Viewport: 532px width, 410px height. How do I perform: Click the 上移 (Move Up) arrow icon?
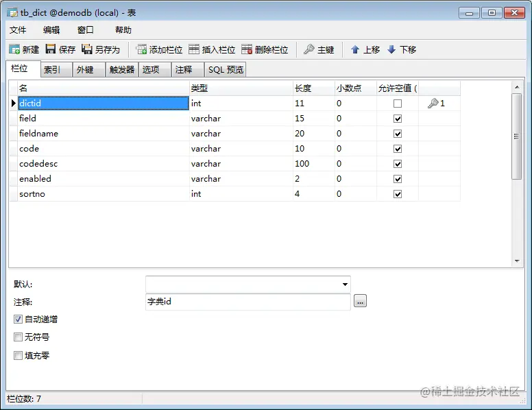click(355, 49)
